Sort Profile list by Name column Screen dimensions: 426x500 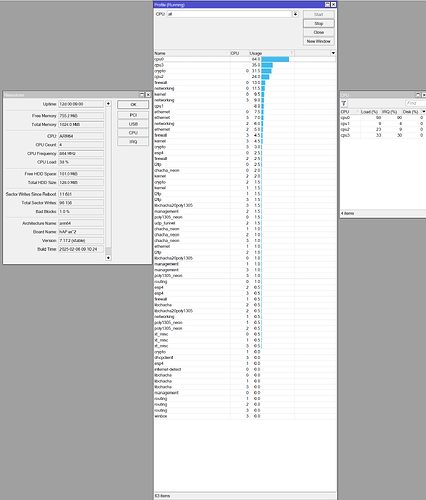[192, 53]
